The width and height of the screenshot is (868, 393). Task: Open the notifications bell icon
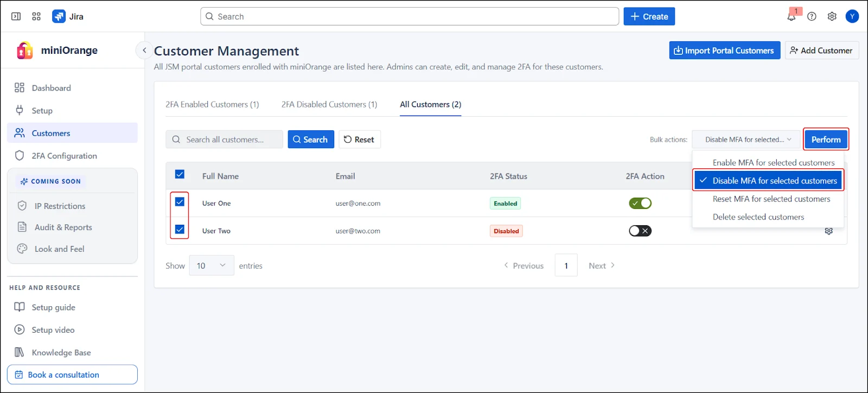792,16
